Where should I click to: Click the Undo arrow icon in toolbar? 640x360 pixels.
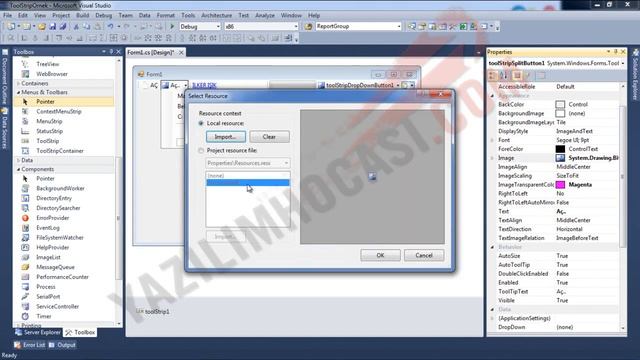[x=110, y=27]
